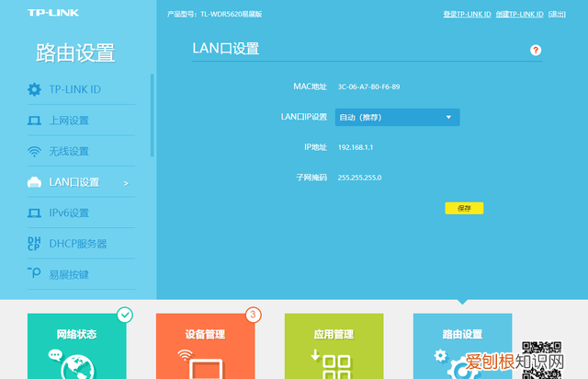Open the LAN口IP设置 dropdown

[x=396, y=117]
